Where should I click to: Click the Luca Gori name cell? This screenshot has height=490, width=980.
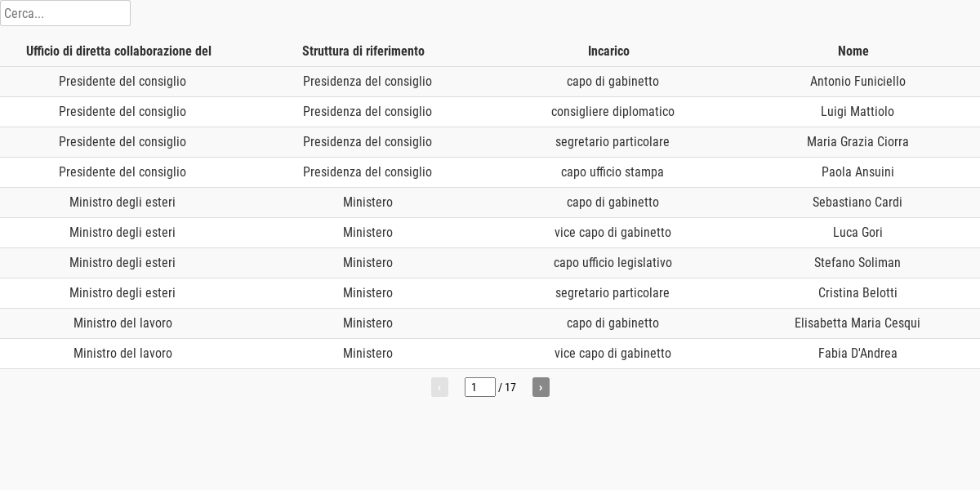coord(857,233)
